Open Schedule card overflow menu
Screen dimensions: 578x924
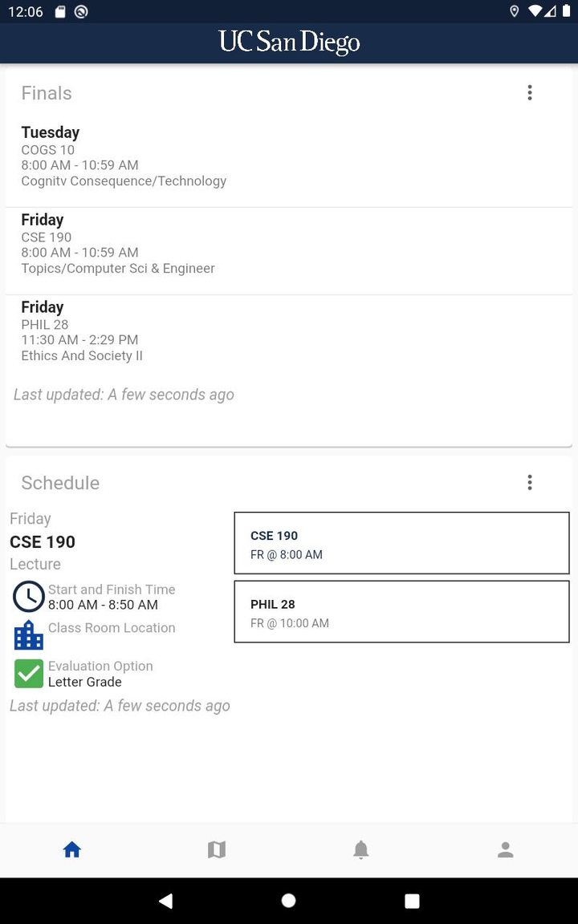[530, 482]
